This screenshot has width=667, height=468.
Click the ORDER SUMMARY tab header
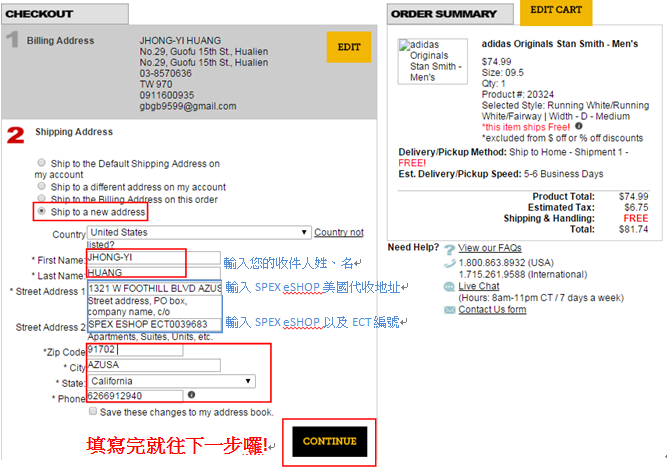(450, 14)
